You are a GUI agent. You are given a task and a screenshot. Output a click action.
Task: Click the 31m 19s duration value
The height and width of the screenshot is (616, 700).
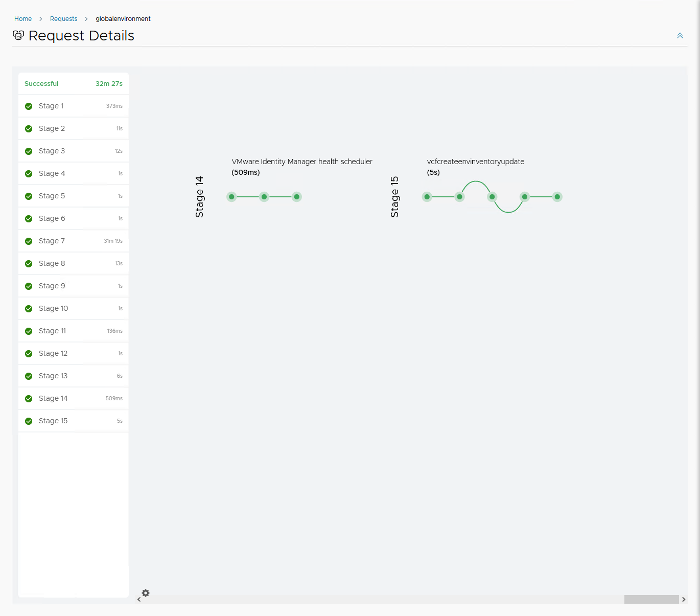(113, 241)
